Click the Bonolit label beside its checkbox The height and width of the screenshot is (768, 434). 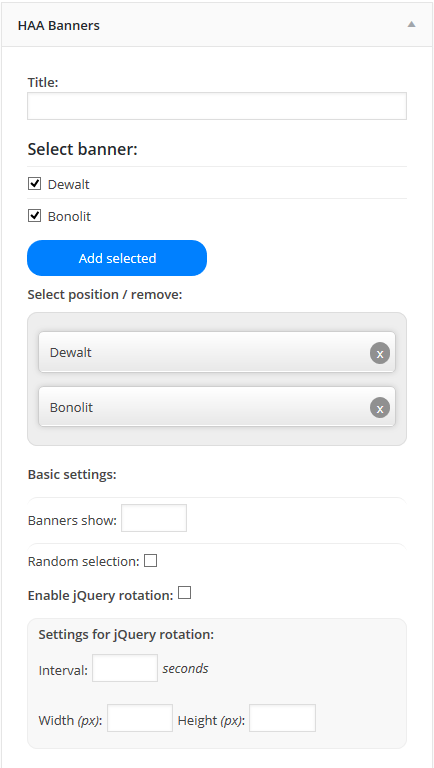click(x=69, y=216)
